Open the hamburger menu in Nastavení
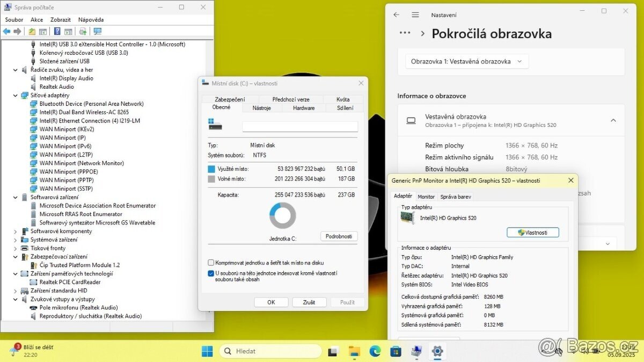The image size is (644, 362). tap(415, 15)
